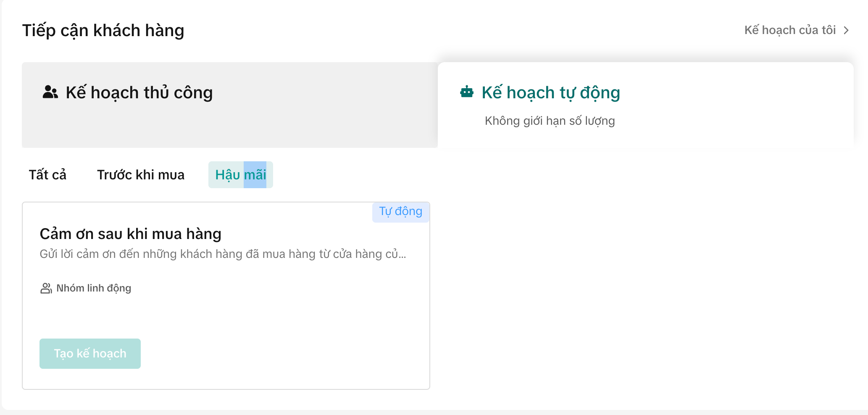Open the Kế hoạch của tôi link
This screenshot has width=868, height=415.
(790, 30)
